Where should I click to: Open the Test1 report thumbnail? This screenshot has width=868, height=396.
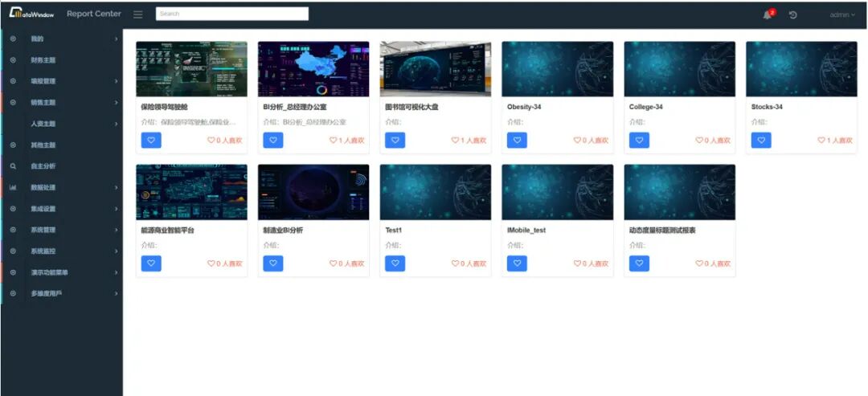[x=435, y=192]
